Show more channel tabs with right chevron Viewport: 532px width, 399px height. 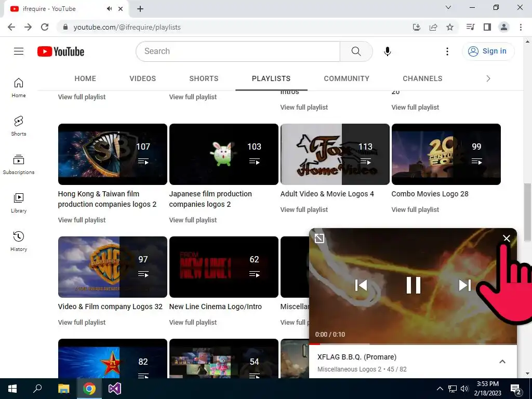tap(488, 79)
